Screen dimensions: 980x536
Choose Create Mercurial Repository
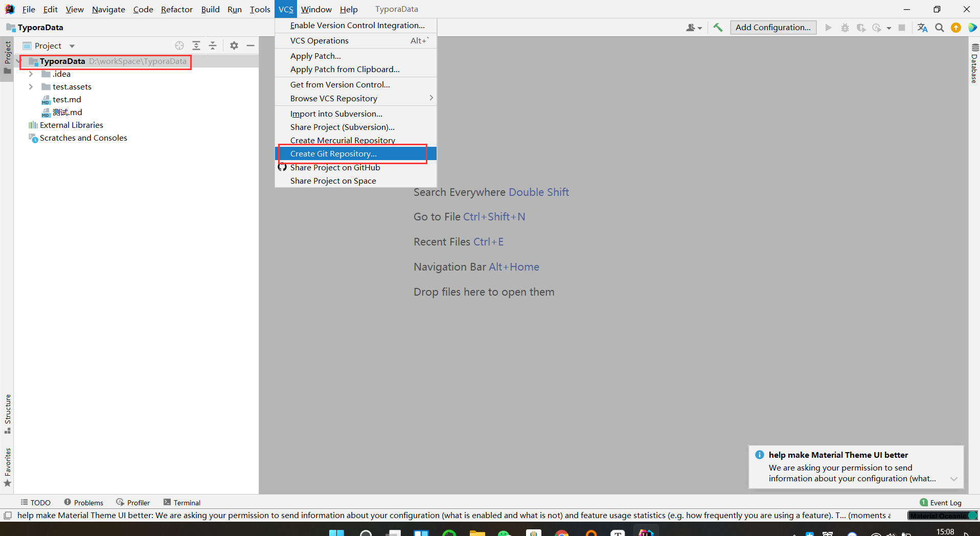pyautogui.click(x=356, y=140)
